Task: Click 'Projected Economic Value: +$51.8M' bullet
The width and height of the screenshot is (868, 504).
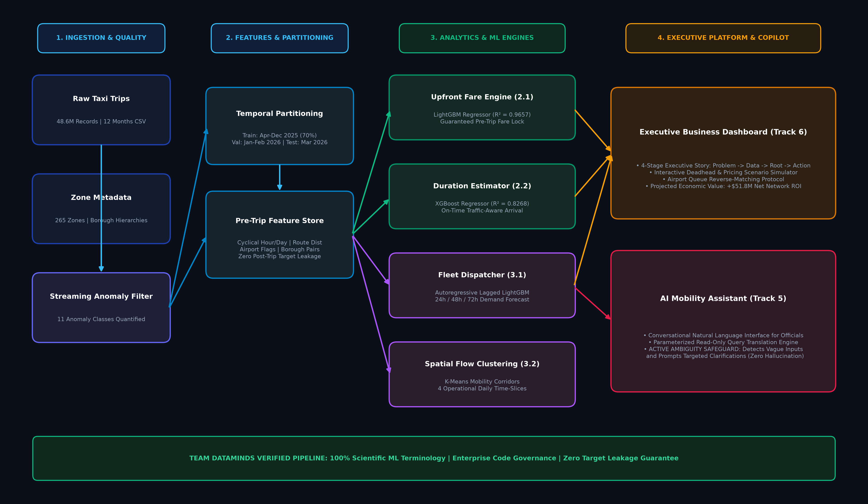Action: [x=723, y=186]
